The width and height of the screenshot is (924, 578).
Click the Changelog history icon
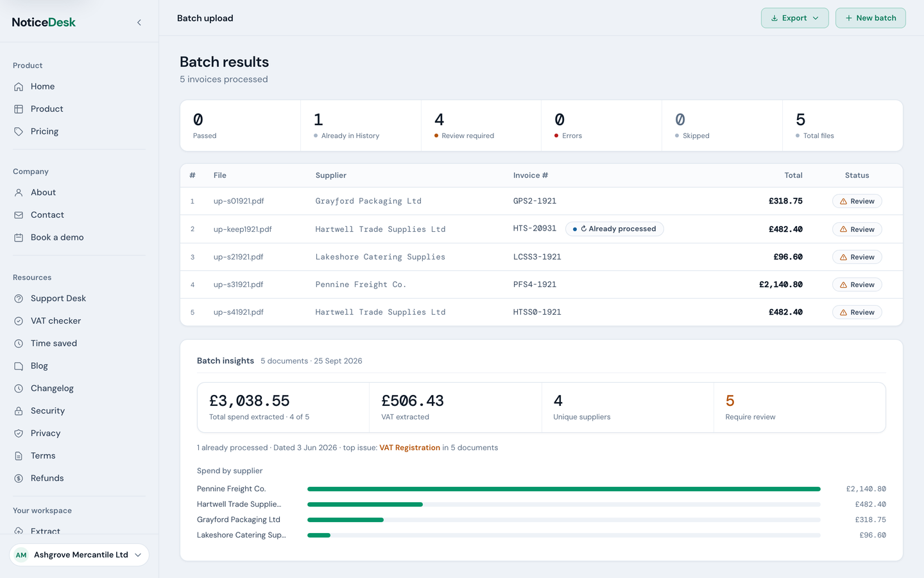pyautogui.click(x=19, y=389)
